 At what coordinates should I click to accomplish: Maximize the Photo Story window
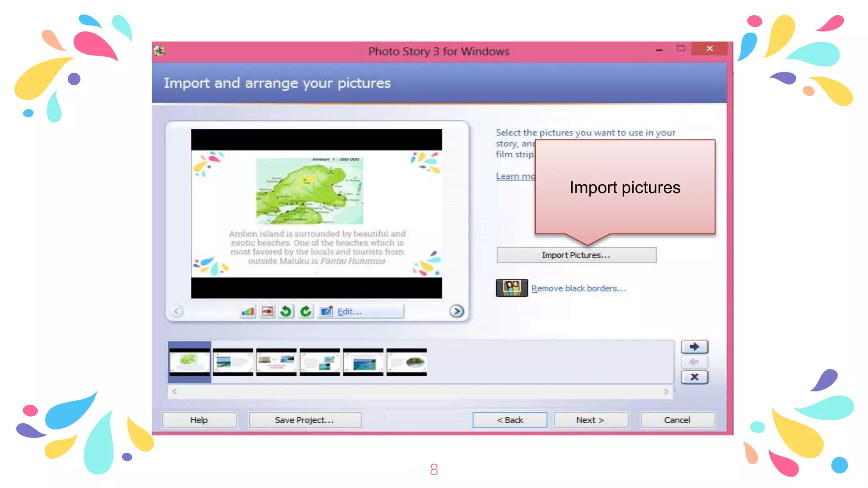pos(681,48)
